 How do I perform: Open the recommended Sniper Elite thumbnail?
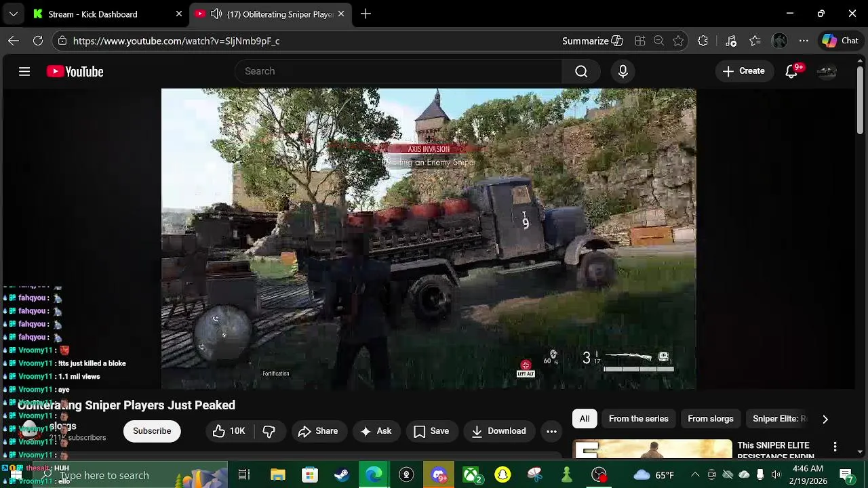point(652,449)
